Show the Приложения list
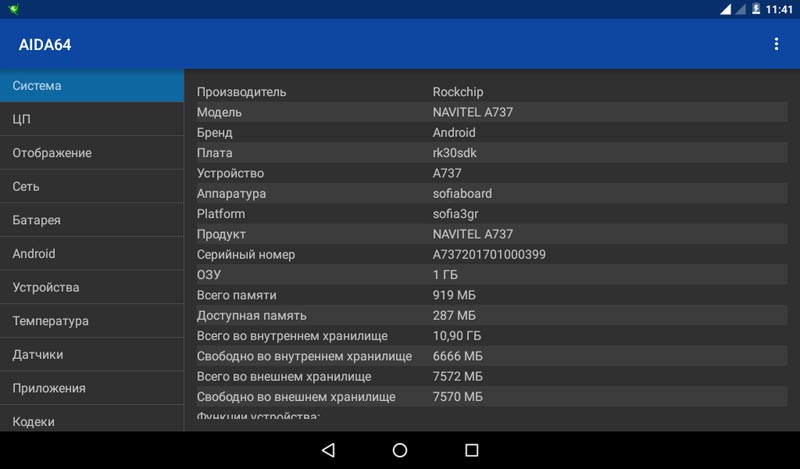Viewport: 800px width, 469px height. [x=92, y=388]
